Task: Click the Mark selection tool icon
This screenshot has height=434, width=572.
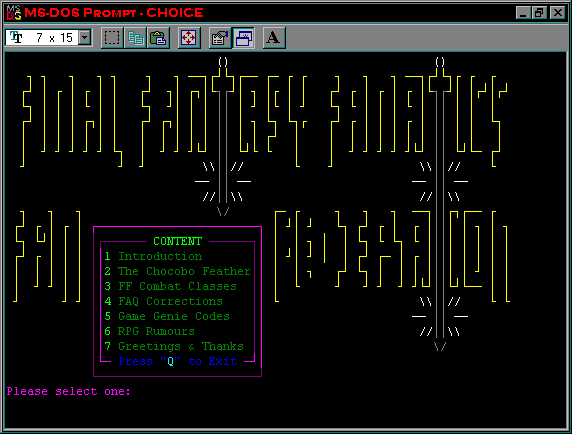Action: [x=112, y=38]
